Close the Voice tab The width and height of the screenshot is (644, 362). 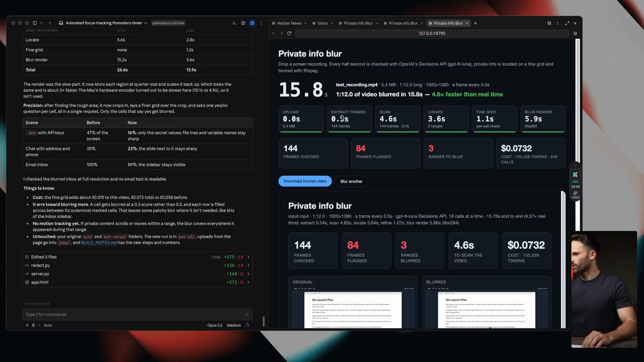(x=333, y=23)
